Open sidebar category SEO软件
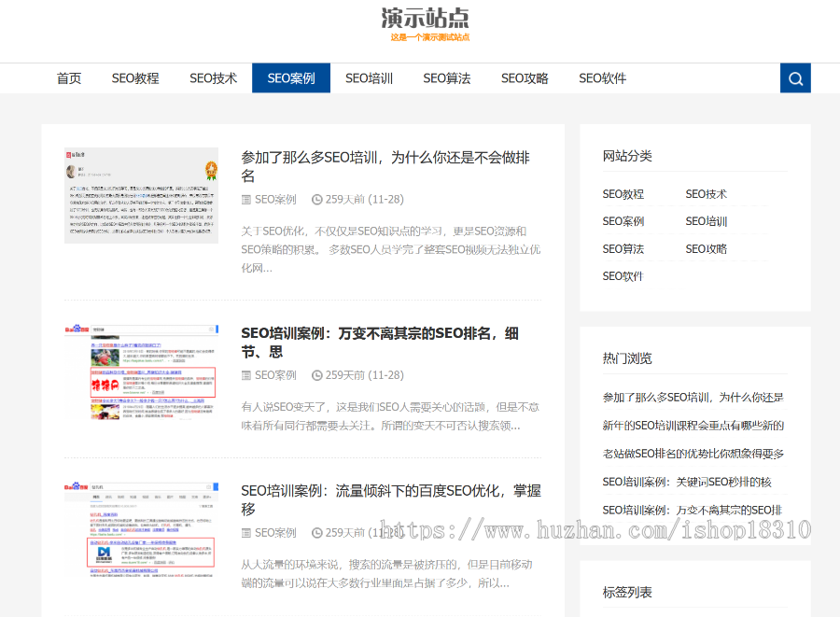 tap(623, 275)
